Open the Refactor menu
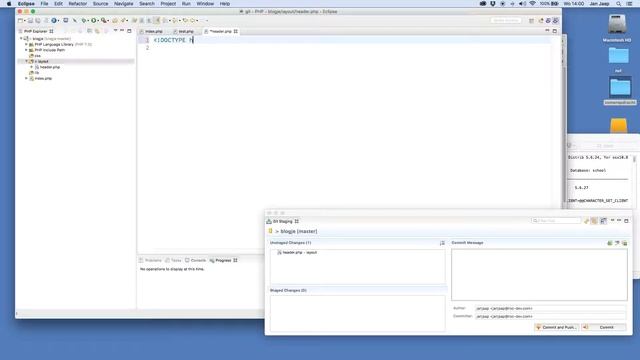This screenshot has width=640, height=360. tap(78, 4)
